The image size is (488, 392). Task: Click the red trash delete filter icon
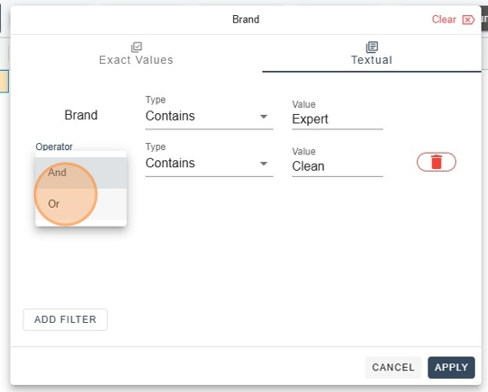tap(436, 162)
